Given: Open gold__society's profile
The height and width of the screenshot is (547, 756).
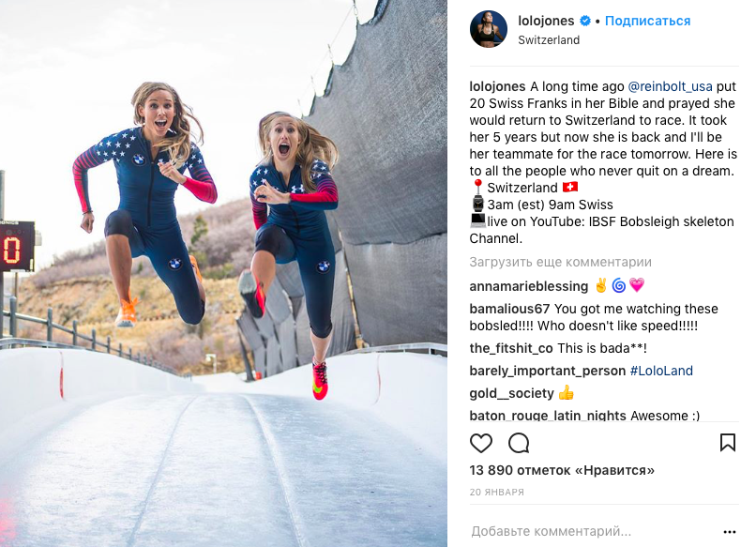Looking at the screenshot, I should point(511,394).
